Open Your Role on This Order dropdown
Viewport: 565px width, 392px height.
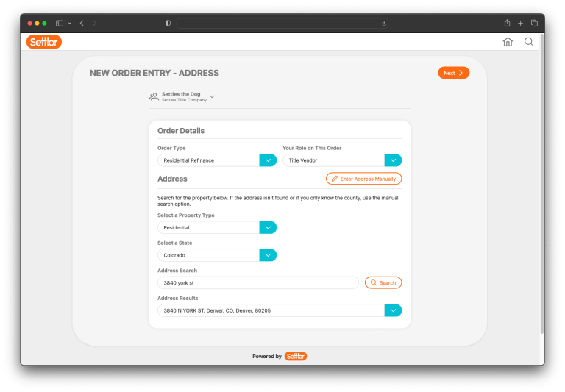[393, 160]
